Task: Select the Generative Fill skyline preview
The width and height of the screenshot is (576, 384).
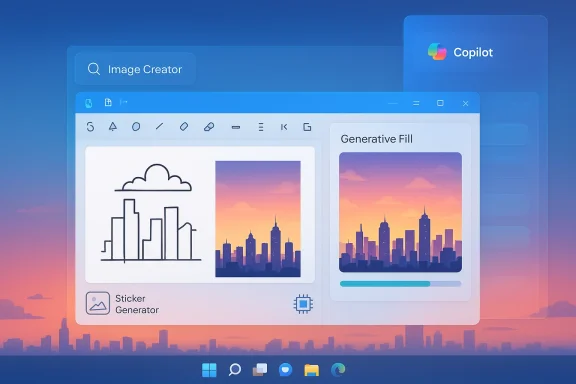Action: click(400, 212)
